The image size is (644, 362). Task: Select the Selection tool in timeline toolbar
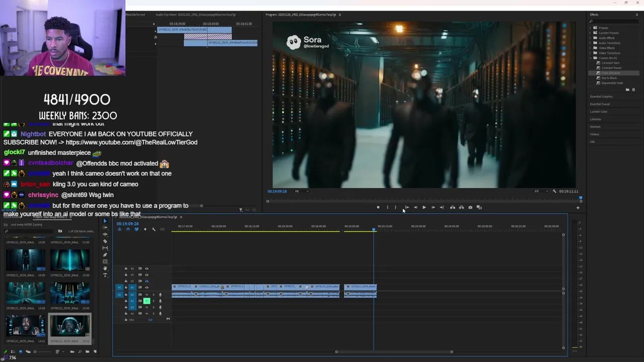(105, 221)
